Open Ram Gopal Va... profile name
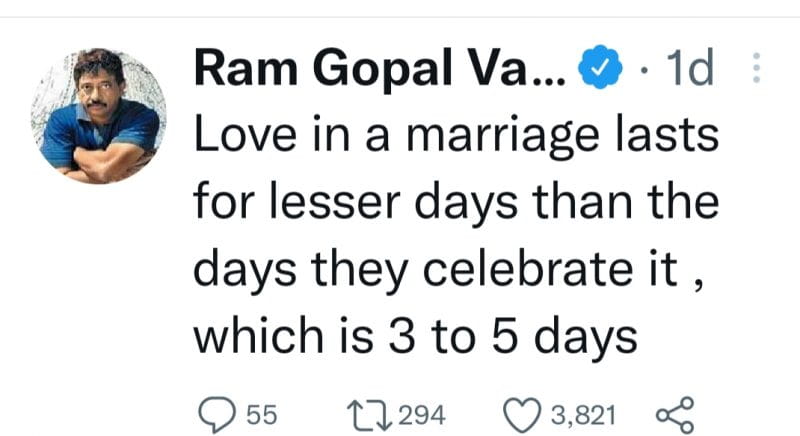Image resolution: width=800 pixels, height=436 pixels. 380,68
